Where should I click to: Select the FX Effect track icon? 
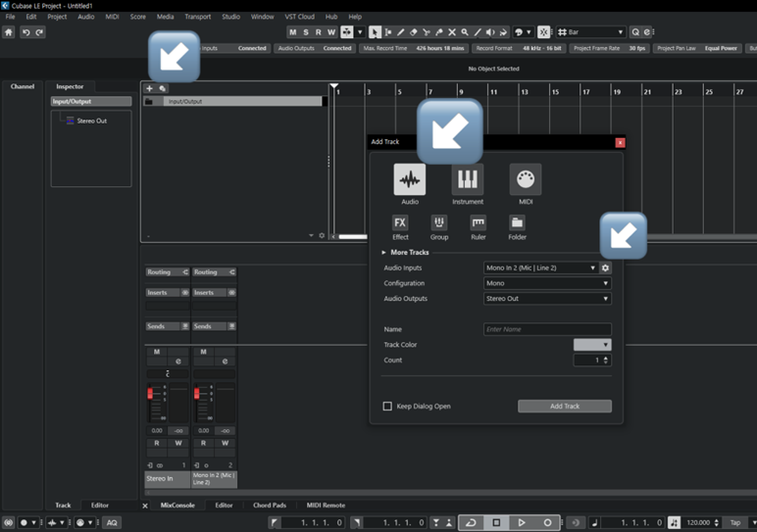point(400,223)
